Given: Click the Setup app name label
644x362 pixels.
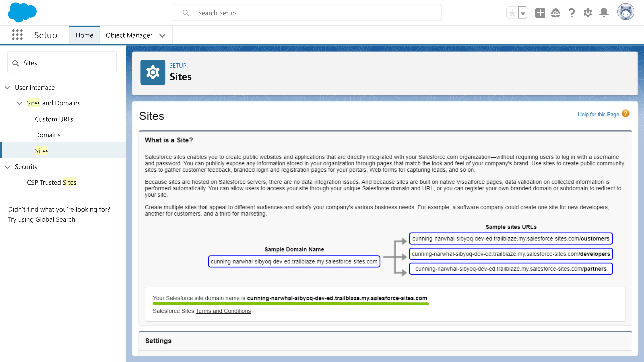Looking at the screenshot, I should (46, 35).
